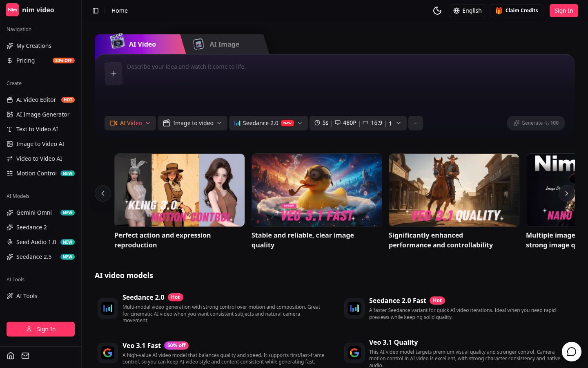Expand the Image to video dropdown
588x368 pixels.
tap(192, 123)
